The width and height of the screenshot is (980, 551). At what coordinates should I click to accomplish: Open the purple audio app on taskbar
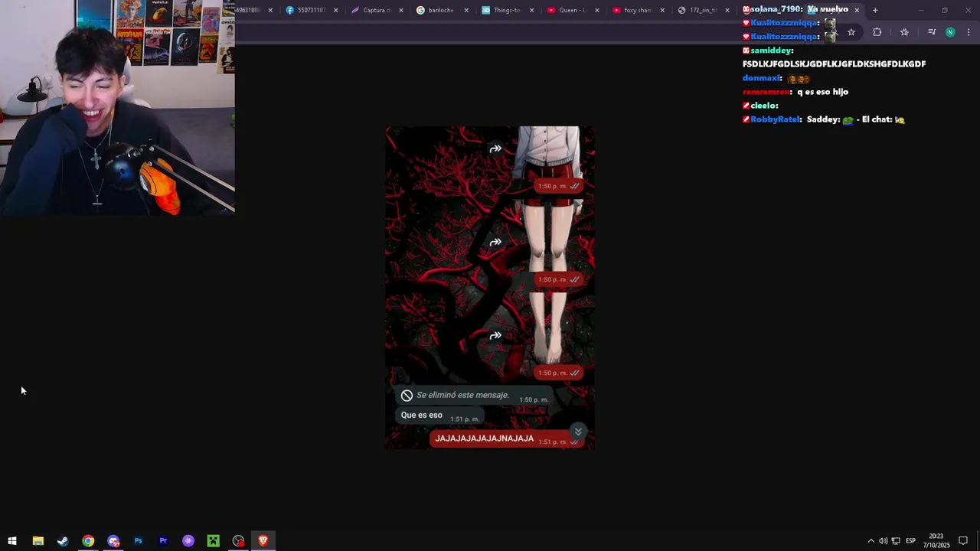pyautogui.click(x=188, y=541)
